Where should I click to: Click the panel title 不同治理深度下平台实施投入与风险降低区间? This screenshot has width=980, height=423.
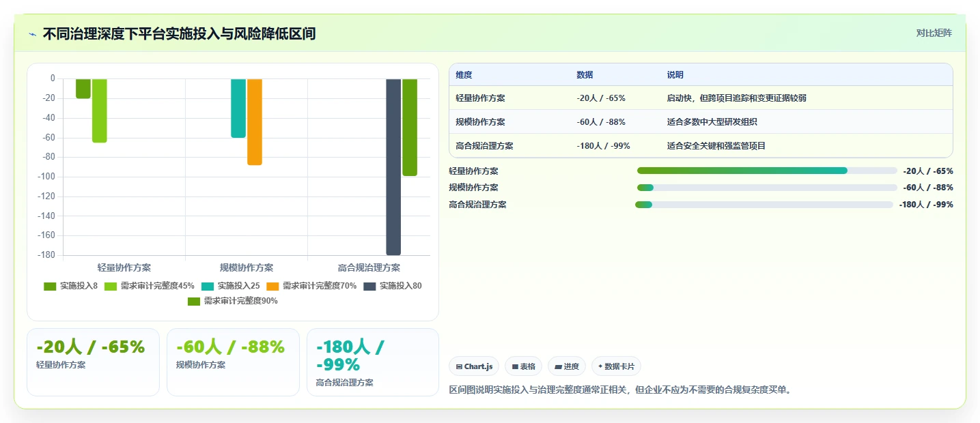[x=179, y=33]
